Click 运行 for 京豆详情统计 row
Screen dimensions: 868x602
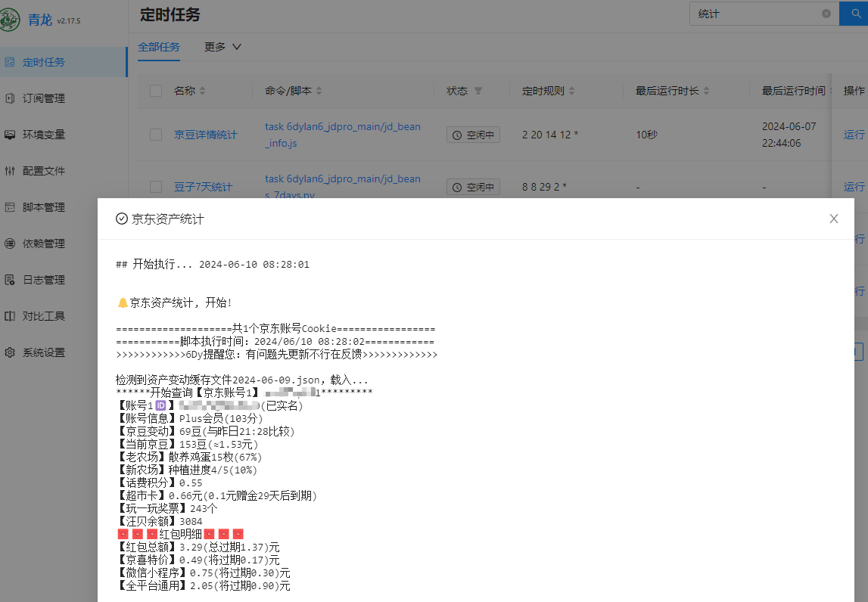coord(854,135)
